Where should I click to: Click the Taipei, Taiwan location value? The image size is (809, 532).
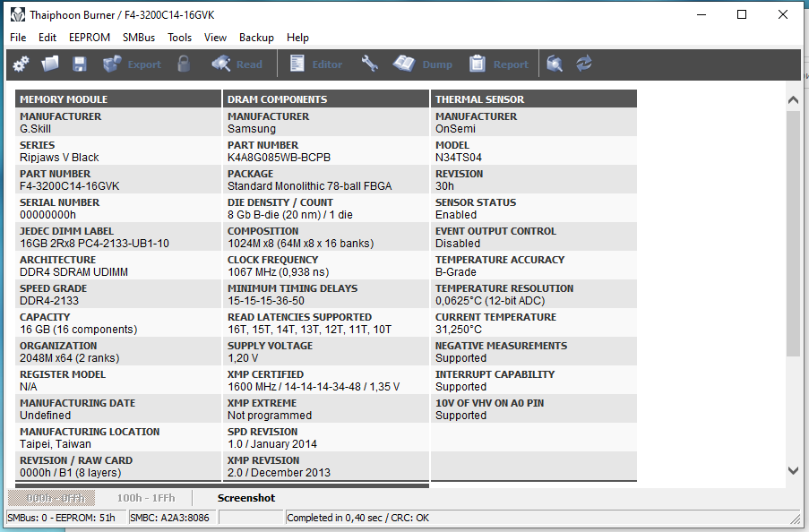pos(56,443)
